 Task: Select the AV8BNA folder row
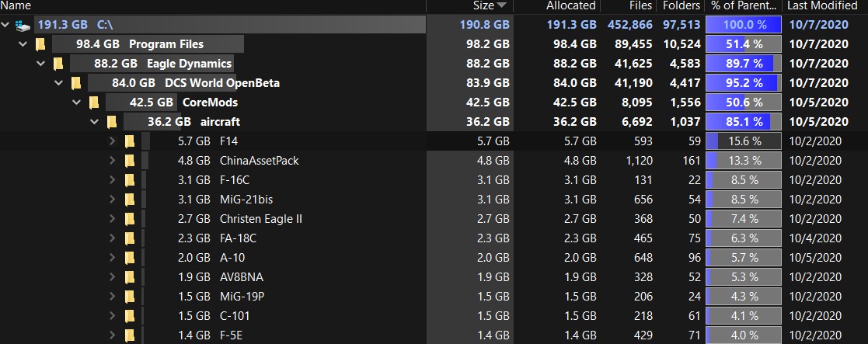tap(434, 276)
